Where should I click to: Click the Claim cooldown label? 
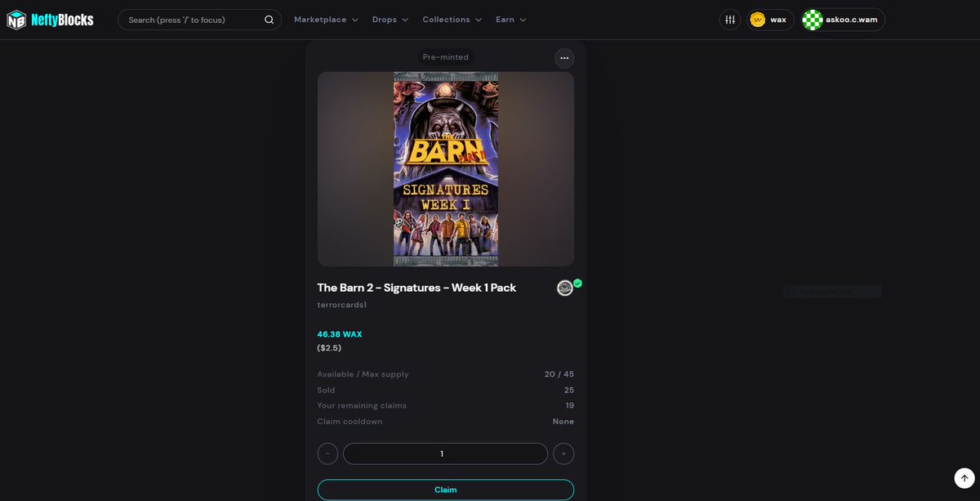(x=350, y=422)
